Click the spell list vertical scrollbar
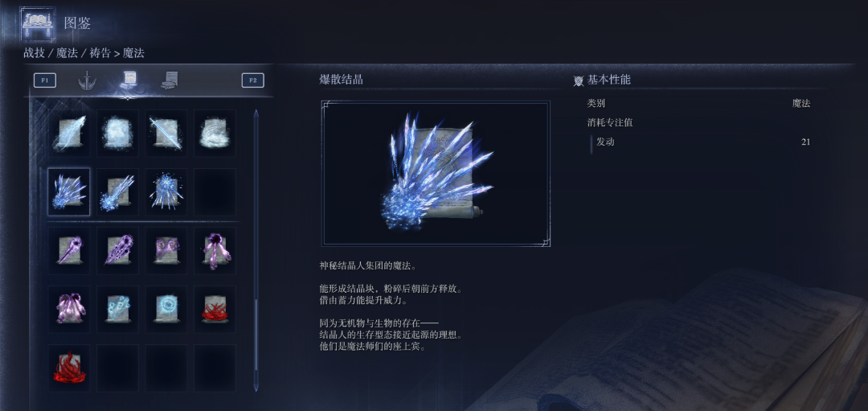 (256, 250)
